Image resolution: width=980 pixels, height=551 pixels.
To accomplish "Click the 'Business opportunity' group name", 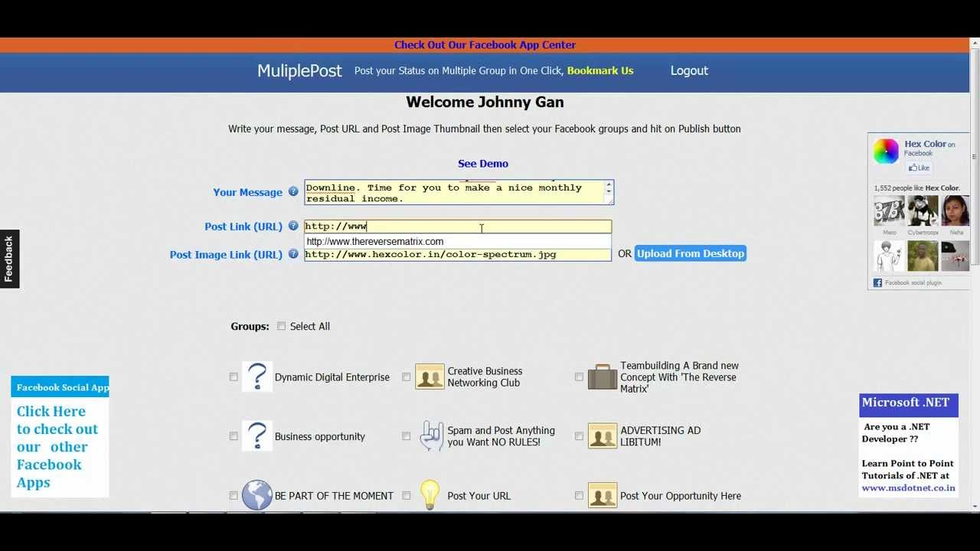I will pyautogui.click(x=320, y=436).
